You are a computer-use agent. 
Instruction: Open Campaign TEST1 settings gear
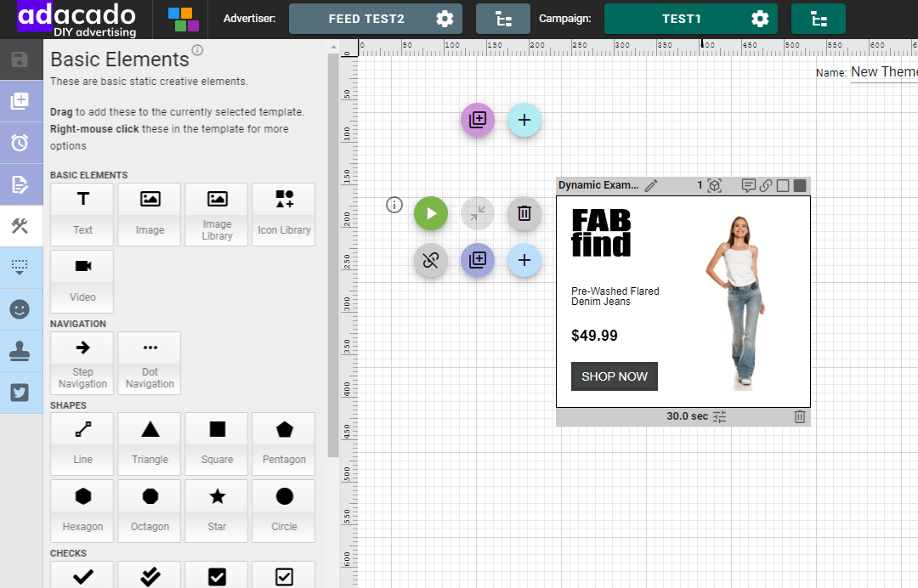click(760, 20)
